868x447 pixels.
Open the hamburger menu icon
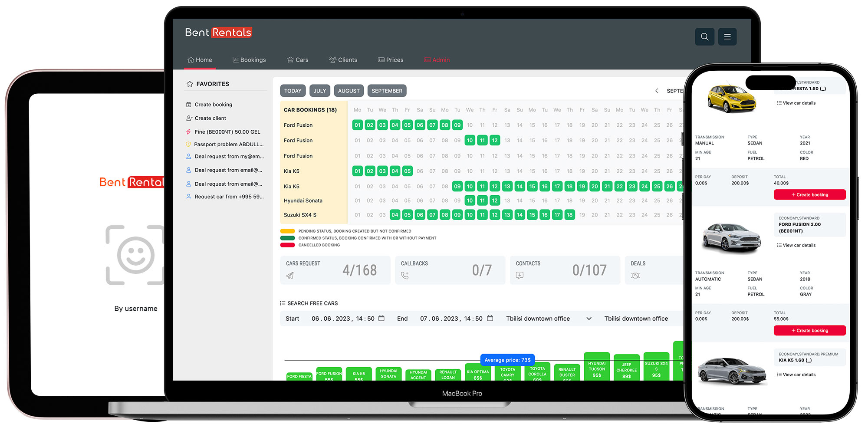coord(727,37)
